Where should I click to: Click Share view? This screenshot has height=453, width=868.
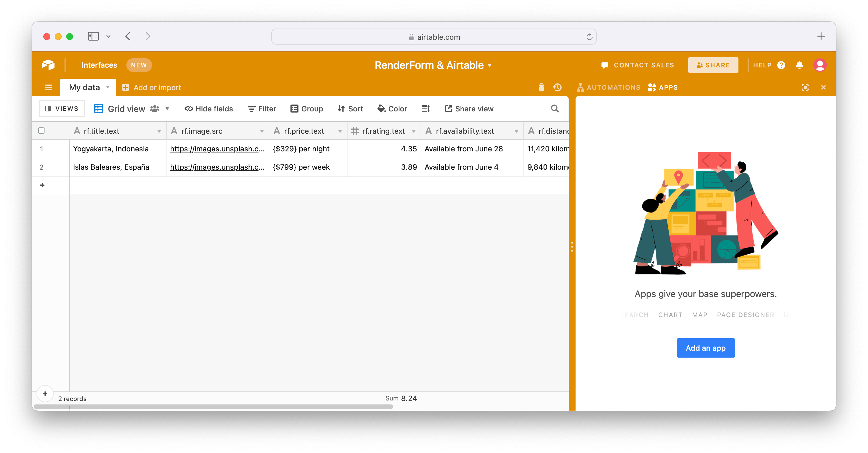coord(469,109)
